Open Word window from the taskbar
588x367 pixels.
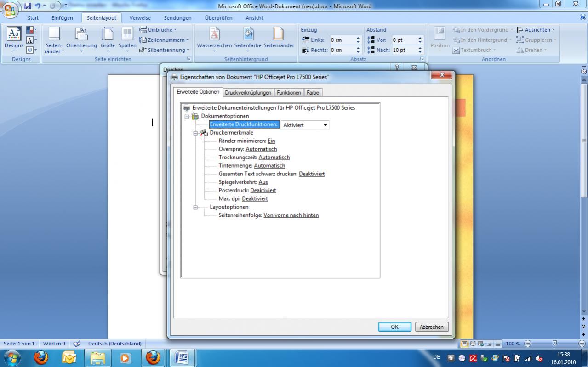(182, 357)
